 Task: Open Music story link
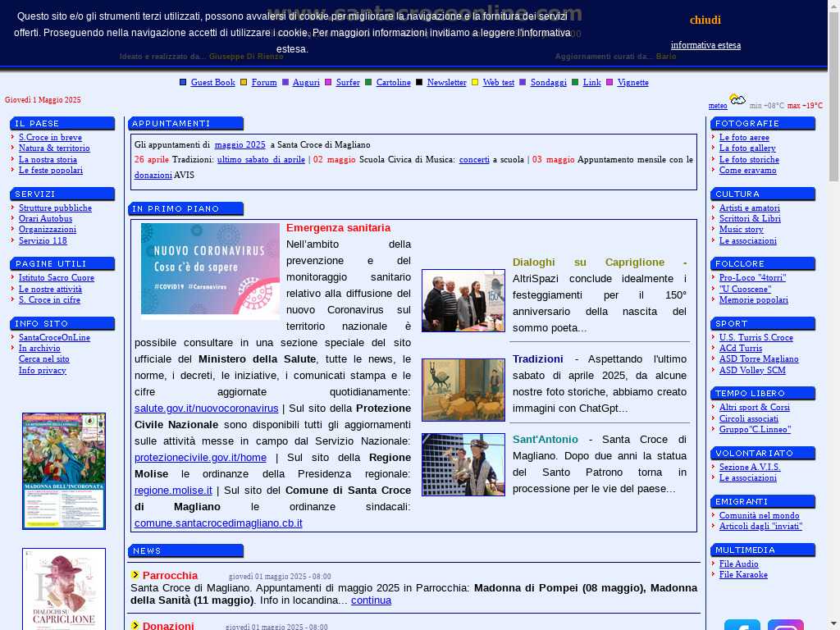[741, 229]
